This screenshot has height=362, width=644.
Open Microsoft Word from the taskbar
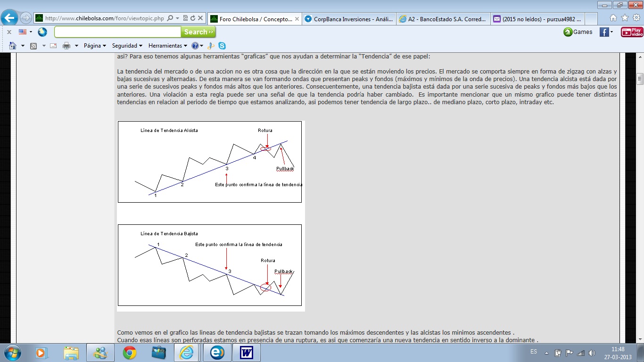tap(246, 353)
